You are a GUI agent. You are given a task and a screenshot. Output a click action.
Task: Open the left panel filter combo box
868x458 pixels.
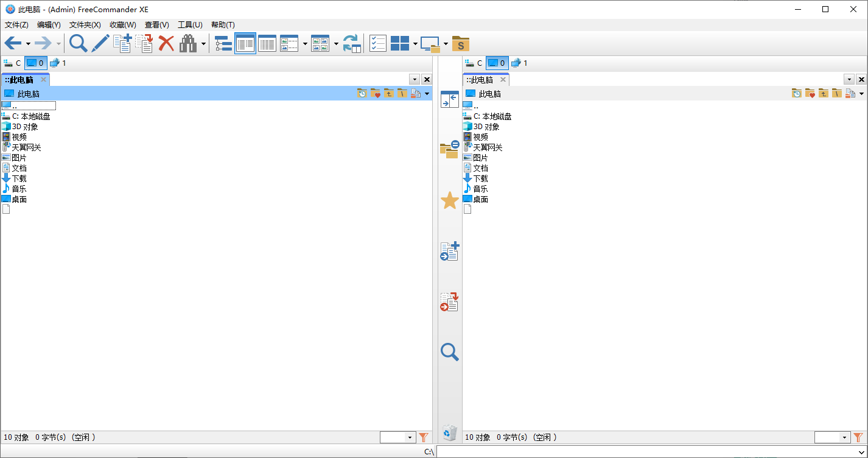[x=397, y=437]
